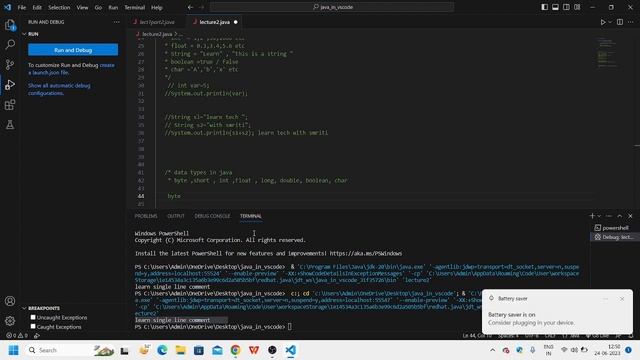Click the java_in_vscode command center search
The image size is (640, 360).
(332, 7)
